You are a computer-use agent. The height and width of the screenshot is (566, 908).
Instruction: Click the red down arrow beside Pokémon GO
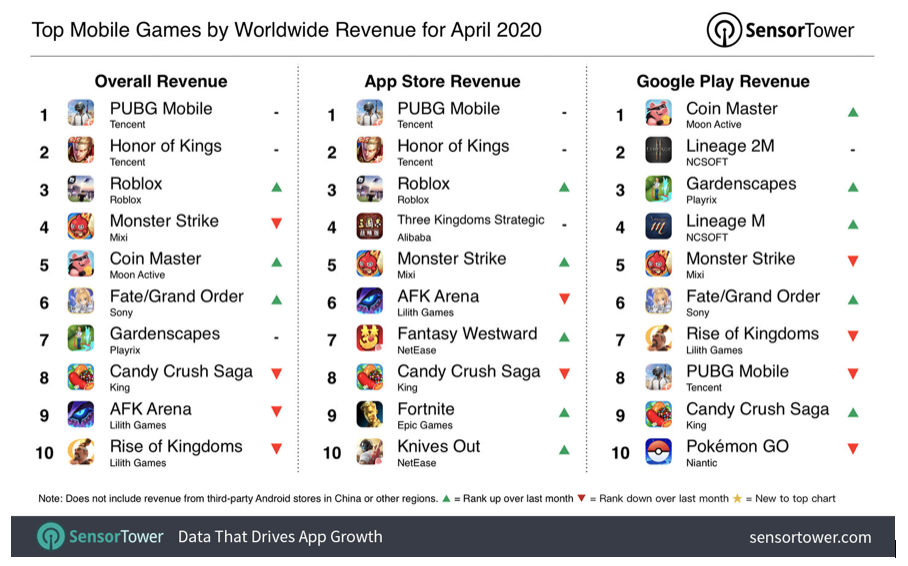[x=853, y=451]
